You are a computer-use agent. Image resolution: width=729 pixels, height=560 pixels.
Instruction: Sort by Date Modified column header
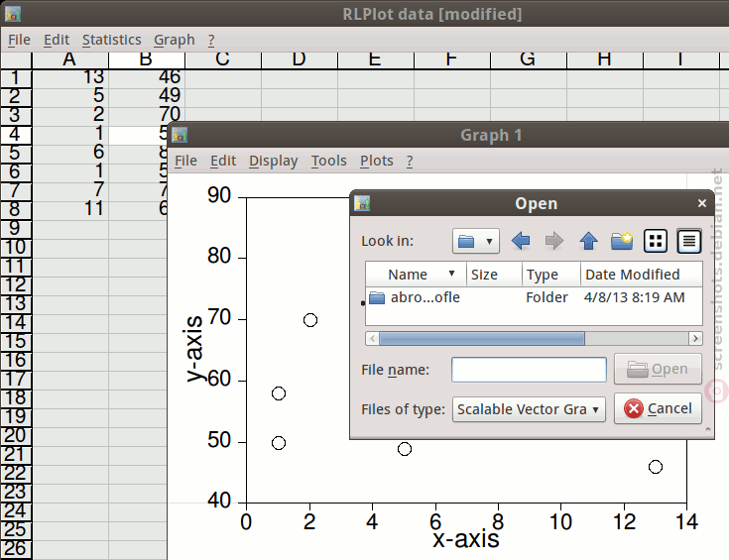point(641,275)
